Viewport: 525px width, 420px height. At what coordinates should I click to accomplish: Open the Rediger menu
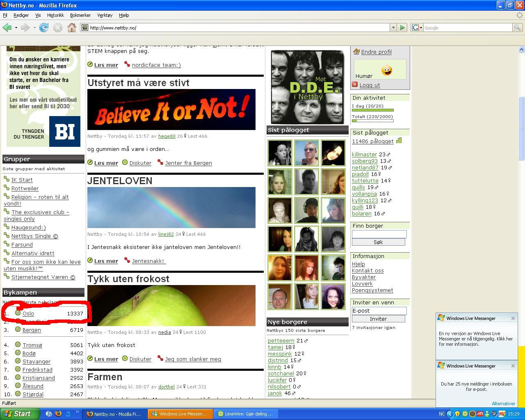point(21,15)
